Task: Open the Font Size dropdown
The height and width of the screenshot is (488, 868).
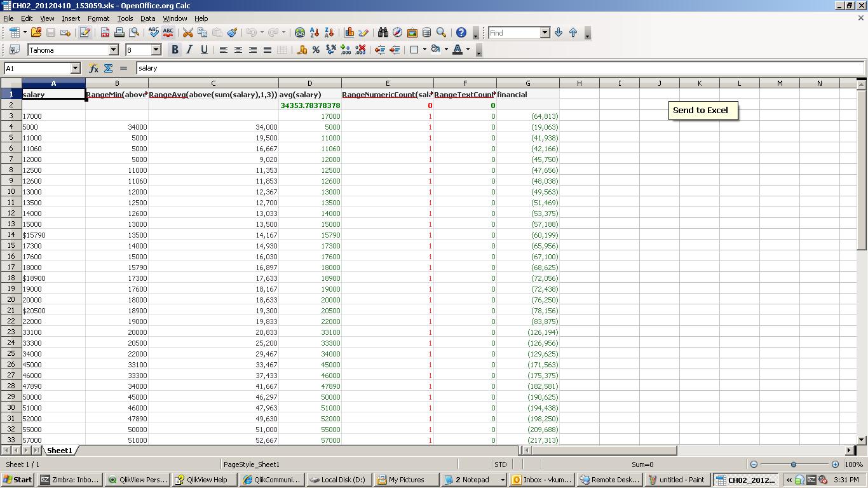Action: 156,50
